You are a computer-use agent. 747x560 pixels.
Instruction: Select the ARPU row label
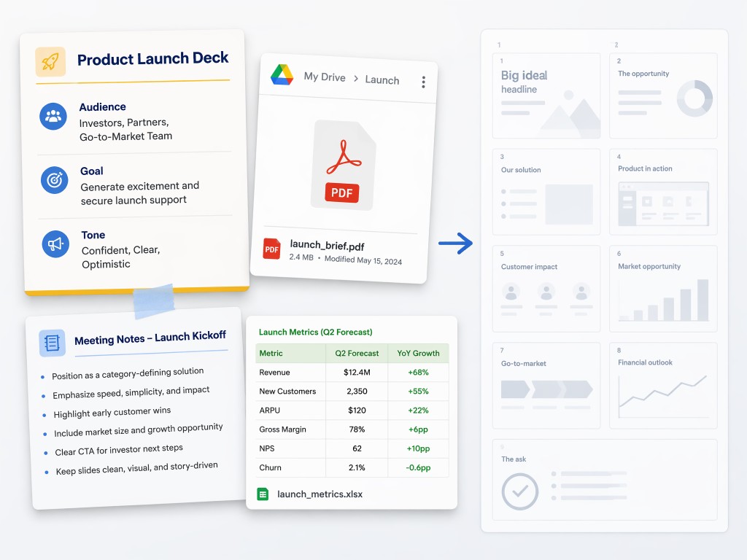270,411
